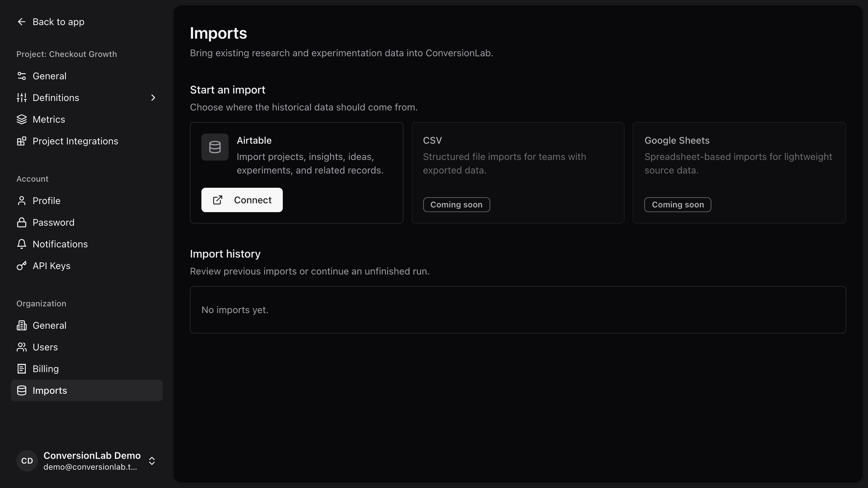Click the API Keys key icon
Viewport: 868px width, 488px height.
coord(22,266)
